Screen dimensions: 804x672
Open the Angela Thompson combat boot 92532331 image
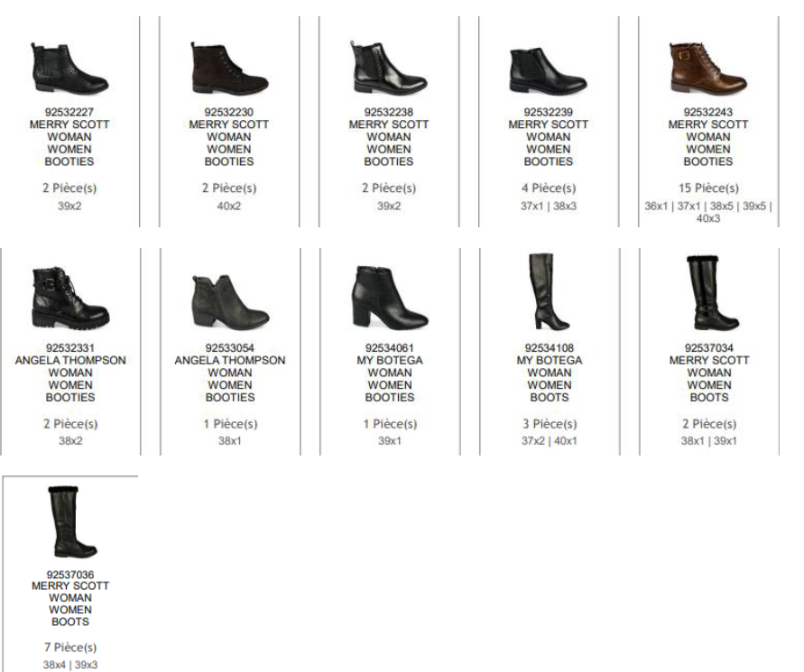pos(69,298)
